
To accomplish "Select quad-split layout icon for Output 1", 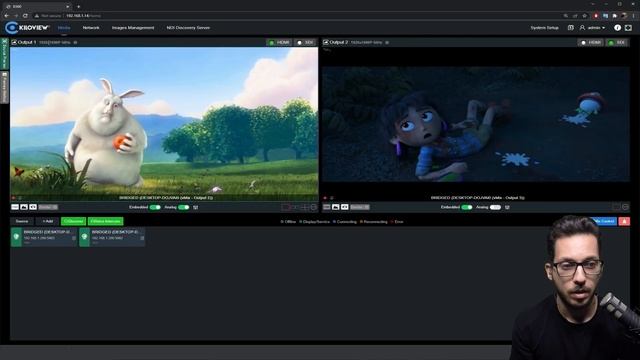I will click(x=304, y=207).
